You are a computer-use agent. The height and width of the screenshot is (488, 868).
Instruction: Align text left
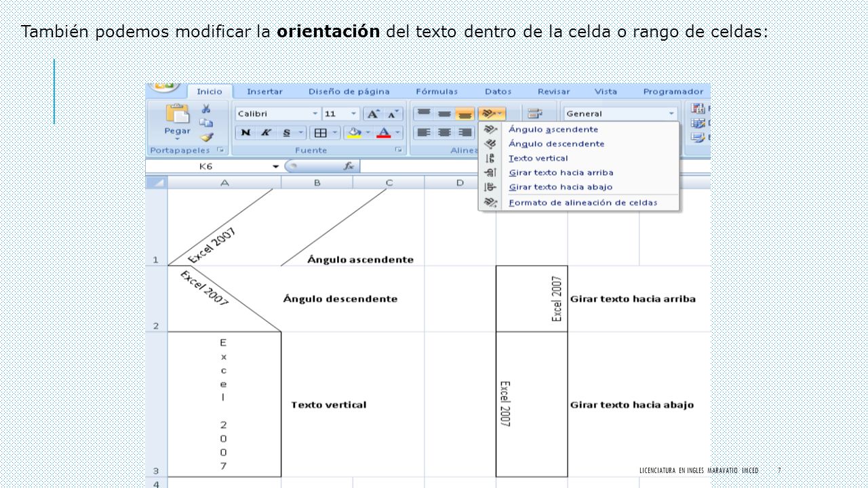(x=424, y=133)
